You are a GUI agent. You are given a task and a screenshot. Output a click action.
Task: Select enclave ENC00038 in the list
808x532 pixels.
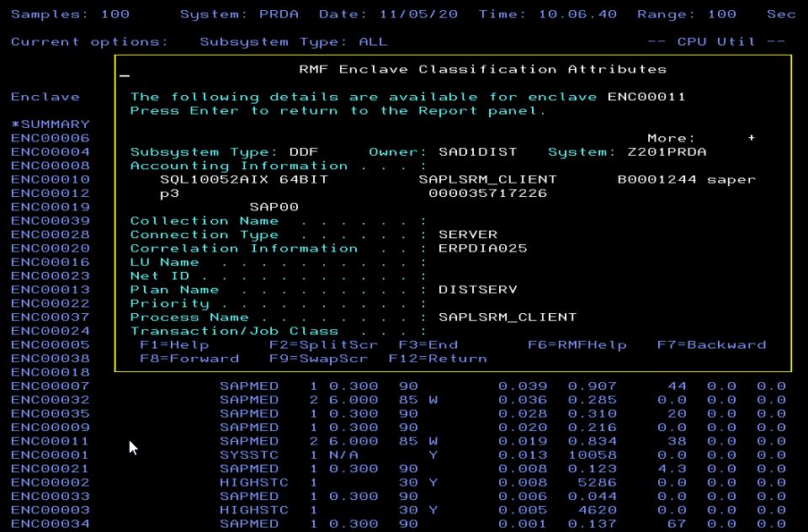[x=50, y=359]
